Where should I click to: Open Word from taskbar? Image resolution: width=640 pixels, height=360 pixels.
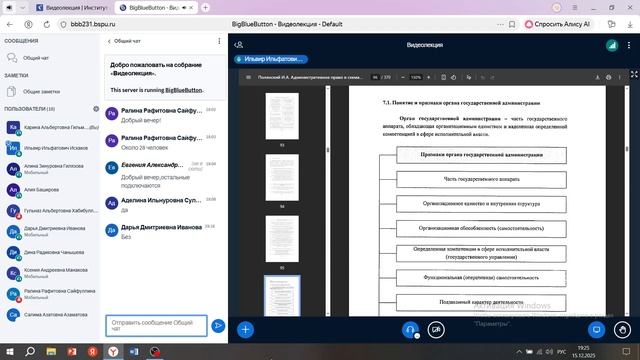click(134, 351)
